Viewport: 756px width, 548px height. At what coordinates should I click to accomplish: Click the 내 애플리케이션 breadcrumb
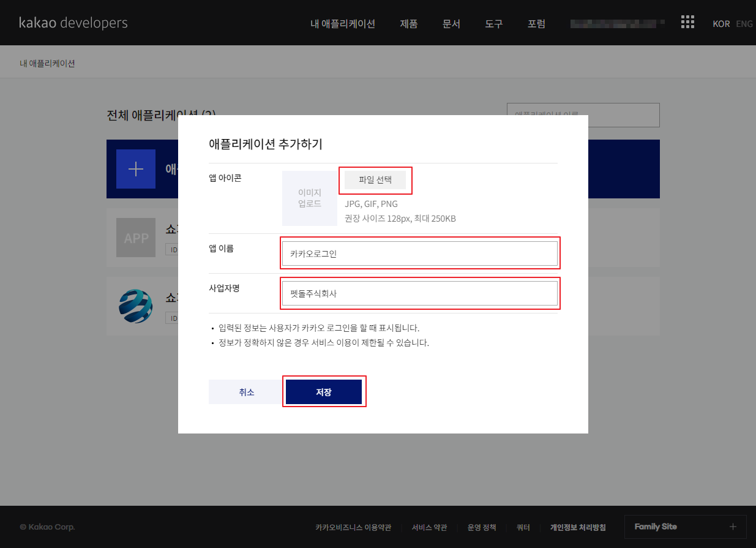pyautogui.click(x=47, y=63)
